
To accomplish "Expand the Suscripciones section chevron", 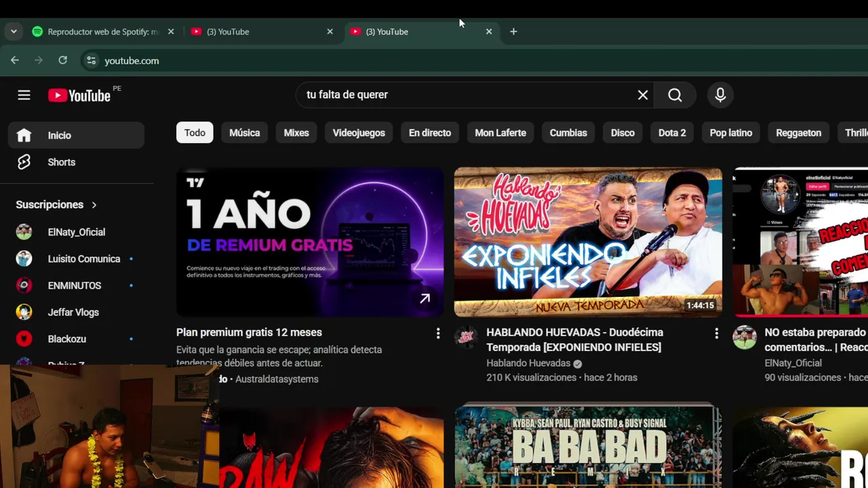I will [x=94, y=205].
